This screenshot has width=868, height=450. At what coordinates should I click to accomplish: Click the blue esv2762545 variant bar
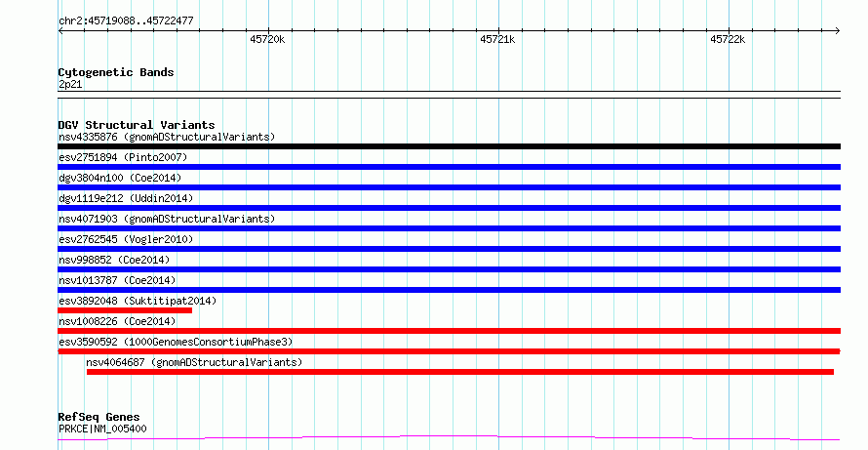point(449,249)
